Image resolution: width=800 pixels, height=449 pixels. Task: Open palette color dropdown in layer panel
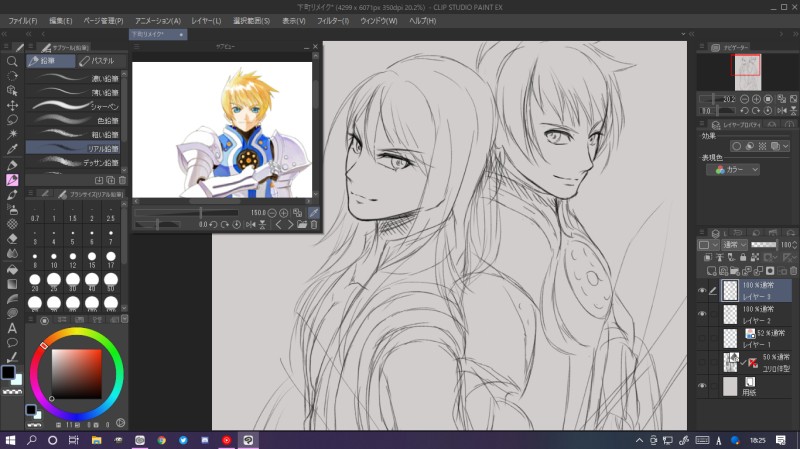[708, 245]
